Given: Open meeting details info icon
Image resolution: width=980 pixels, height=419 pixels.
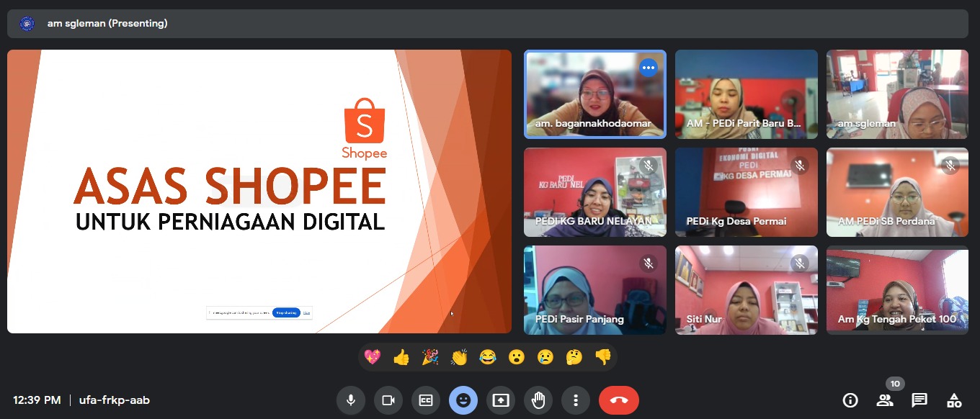Looking at the screenshot, I should 850,400.
